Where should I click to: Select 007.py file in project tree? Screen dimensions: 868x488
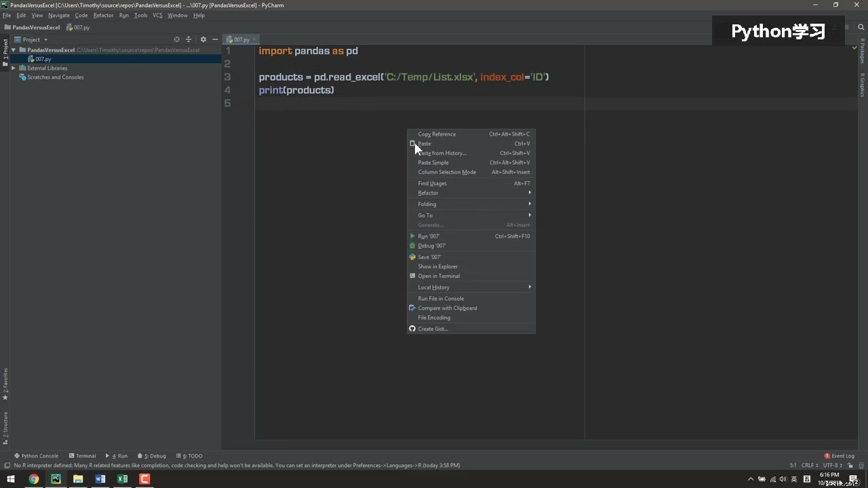pyautogui.click(x=43, y=59)
